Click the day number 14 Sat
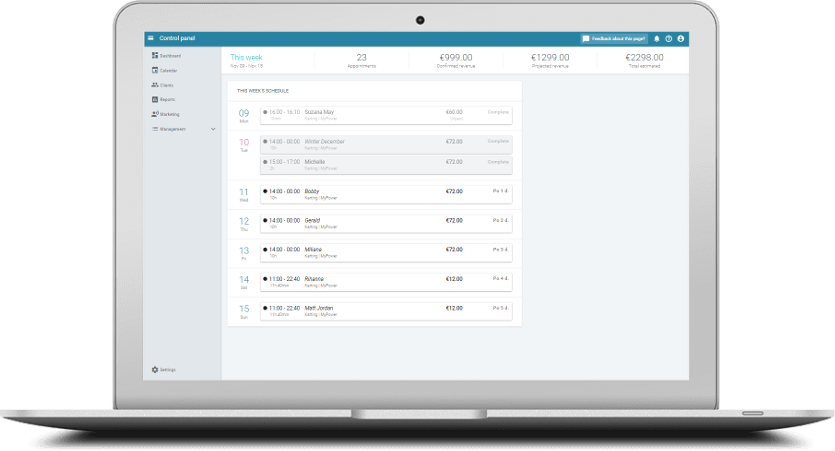The image size is (835, 451). [x=244, y=282]
